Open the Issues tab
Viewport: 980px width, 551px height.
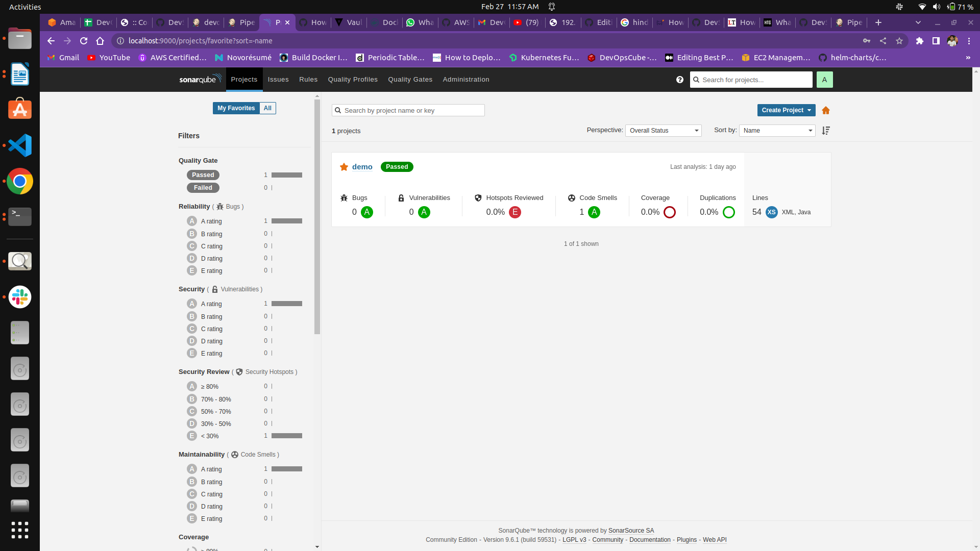point(278,80)
